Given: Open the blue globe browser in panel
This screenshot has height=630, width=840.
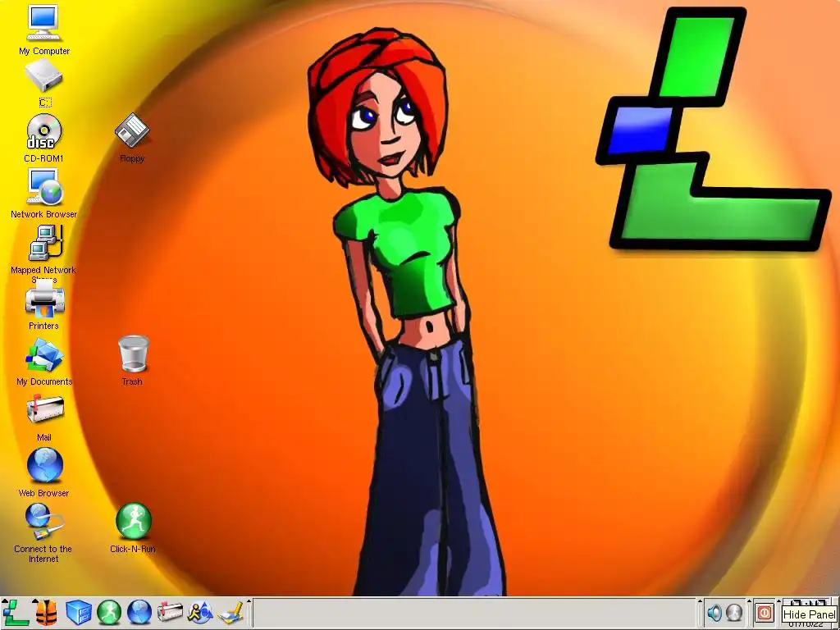Looking at the screenshot, I should (x=139, y=613).
